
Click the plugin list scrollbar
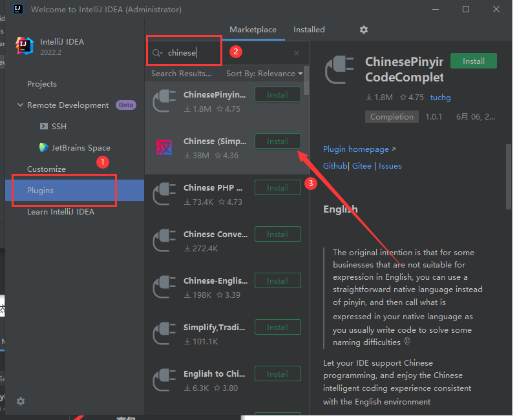click(x=306, y=81)
